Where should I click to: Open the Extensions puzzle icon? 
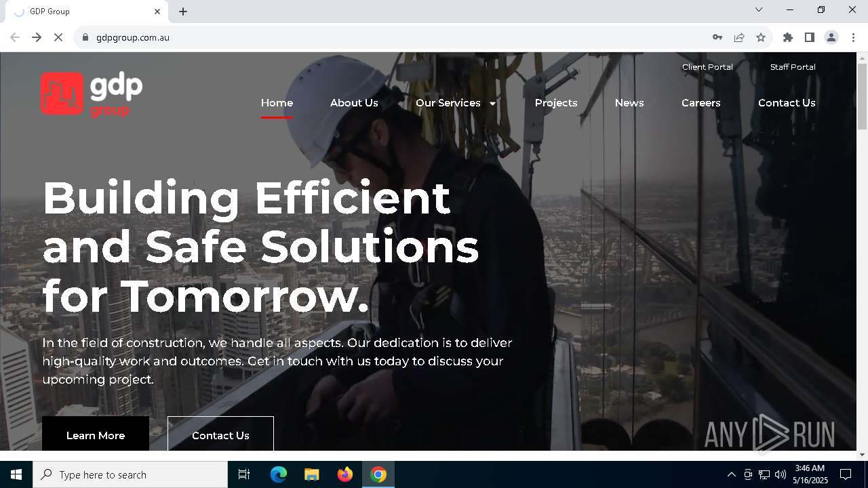[x=788, y=37]
